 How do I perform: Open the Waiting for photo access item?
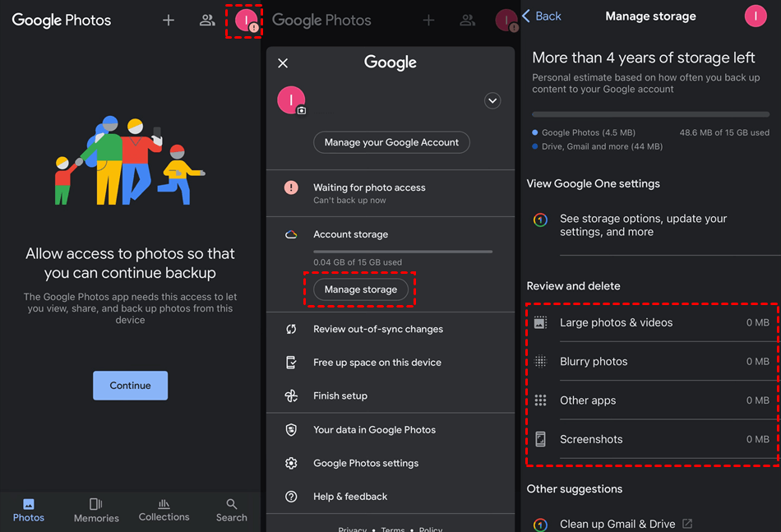[x=390, y=193]
